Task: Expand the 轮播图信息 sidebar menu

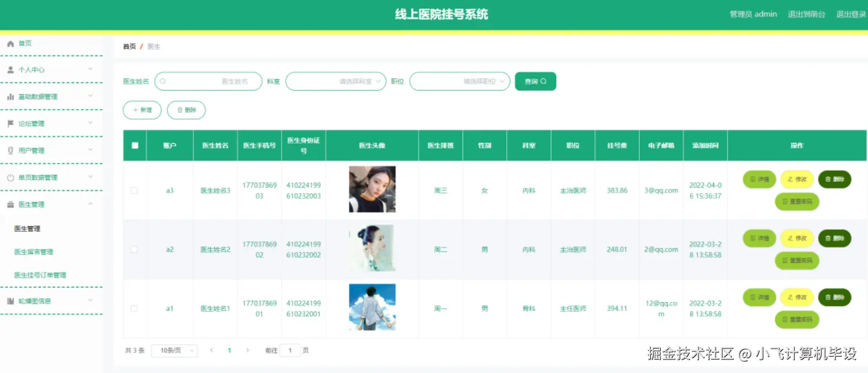Action: [x=91, y=300]
